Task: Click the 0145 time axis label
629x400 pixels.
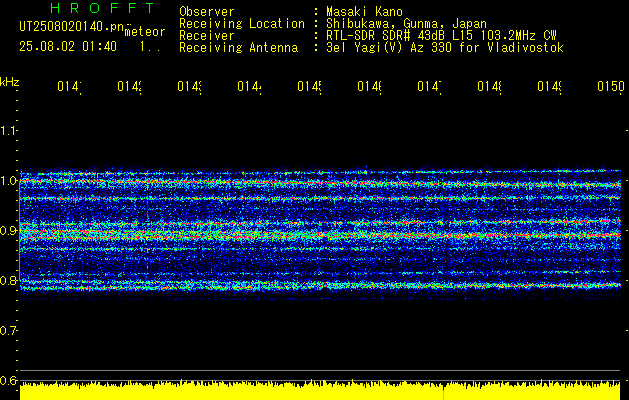Action: [x=309, y=87]
